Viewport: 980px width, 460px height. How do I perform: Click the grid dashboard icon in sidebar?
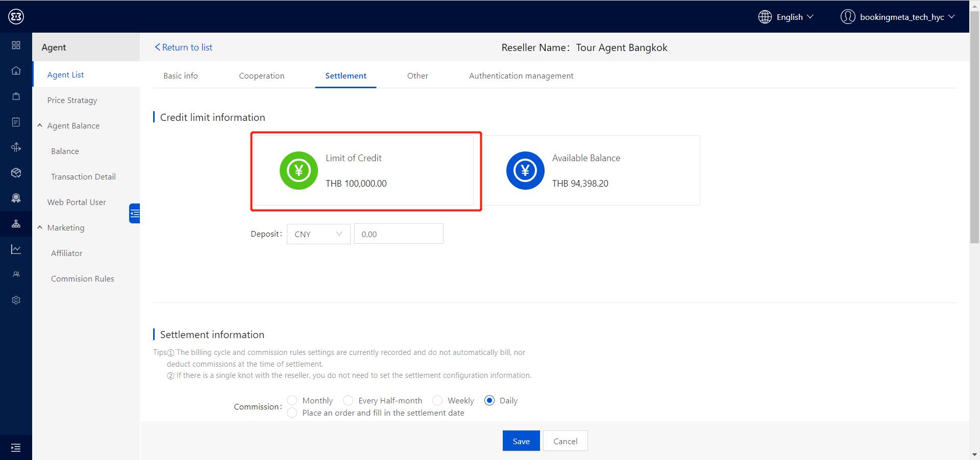[x=16, y=45]
